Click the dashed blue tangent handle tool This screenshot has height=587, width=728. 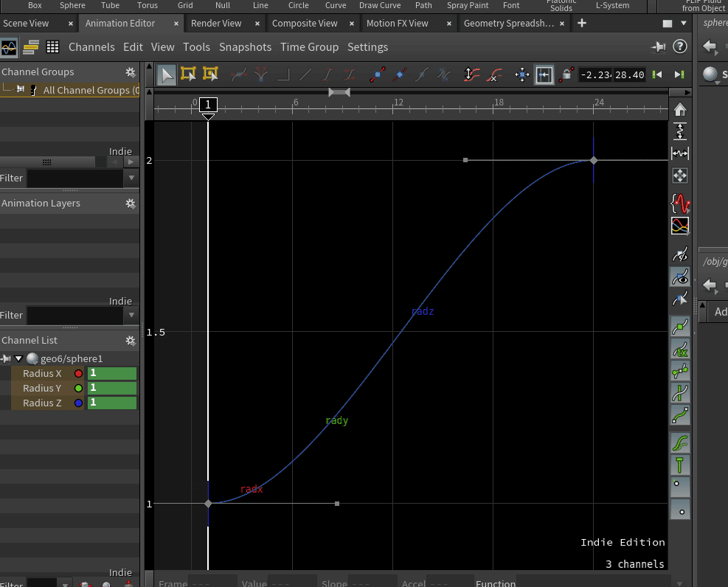400,74
